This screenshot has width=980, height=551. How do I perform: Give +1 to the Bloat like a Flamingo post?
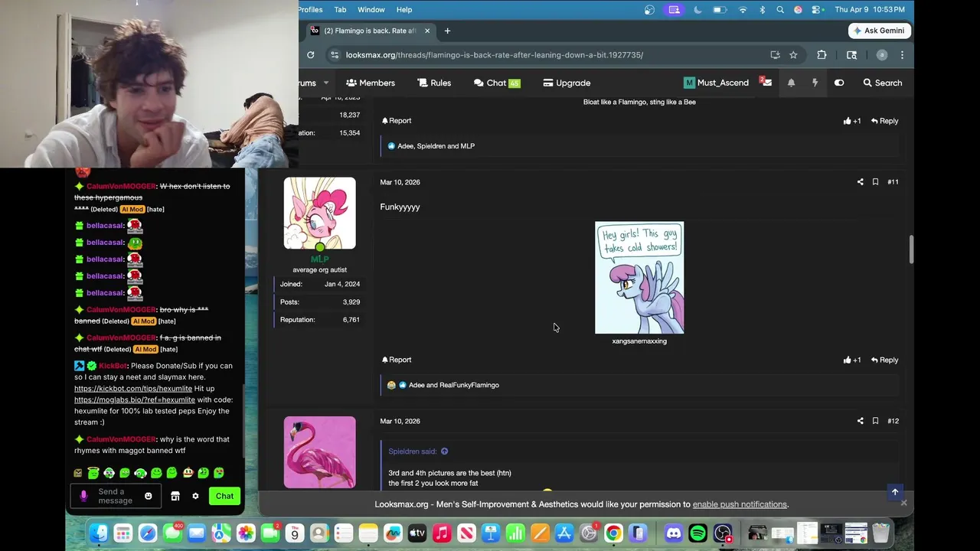(x=852, y=121)
